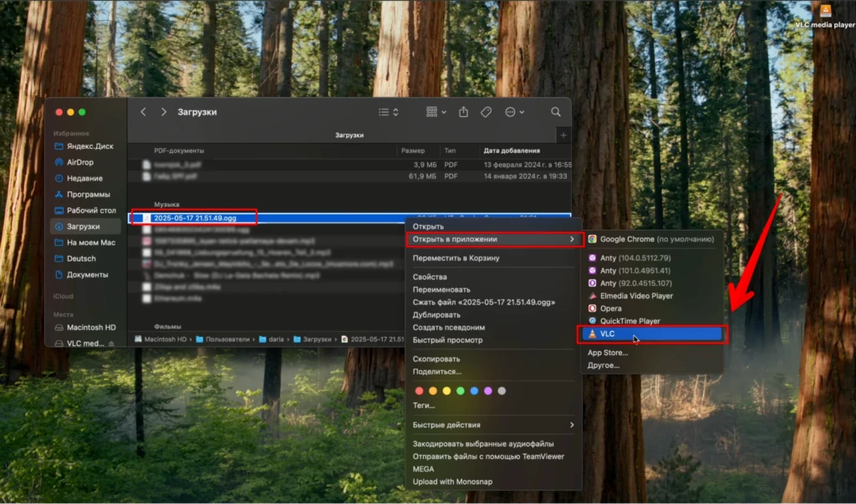Open VLC media player desktop icon

825,15
